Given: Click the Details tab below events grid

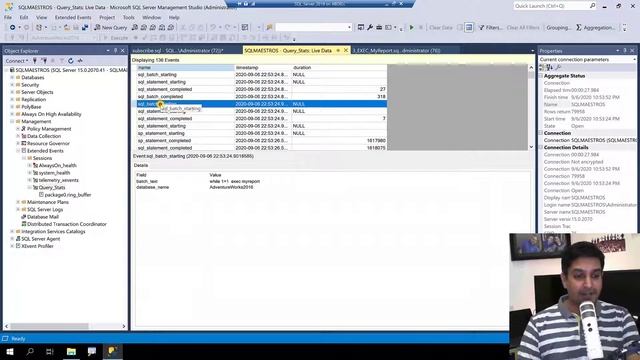Looking at the screenshot, I should point(141,165).
